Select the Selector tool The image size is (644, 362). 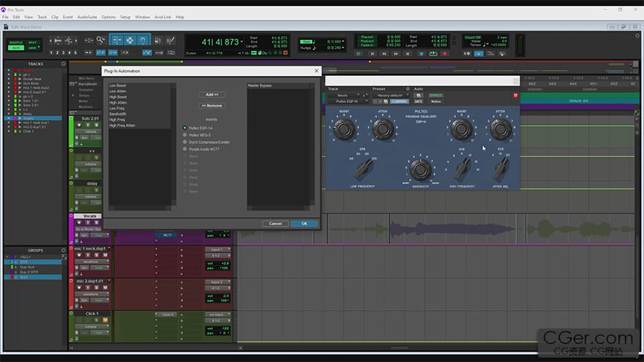pyautogui.click(x=130, y=40)
